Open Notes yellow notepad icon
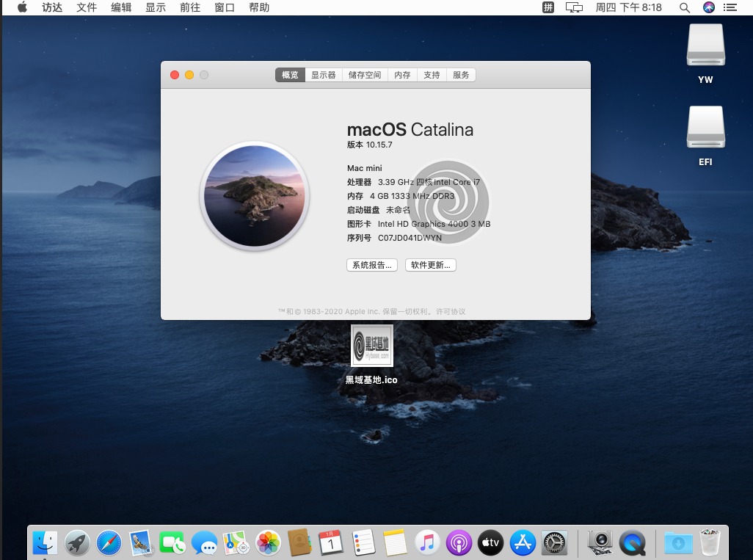This screenshot has height=560, width=753. coord(396,543)
